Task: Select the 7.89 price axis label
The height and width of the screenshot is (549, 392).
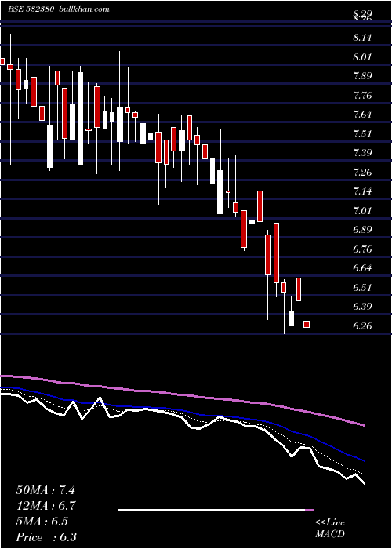Action: [362, 76]
